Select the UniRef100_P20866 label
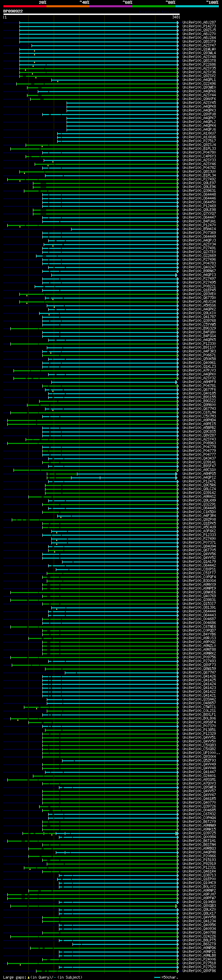 pyautogui.click(x=199, y=856)
